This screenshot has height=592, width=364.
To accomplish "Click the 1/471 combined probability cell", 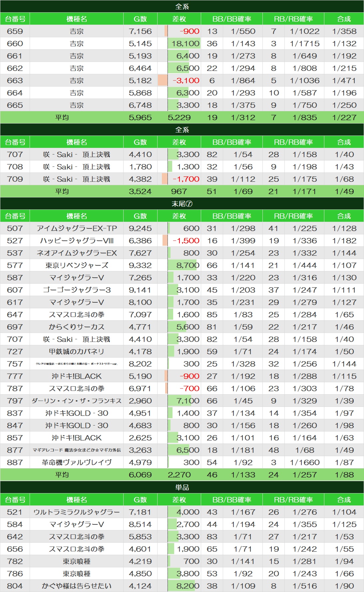I will click(344, 81).
